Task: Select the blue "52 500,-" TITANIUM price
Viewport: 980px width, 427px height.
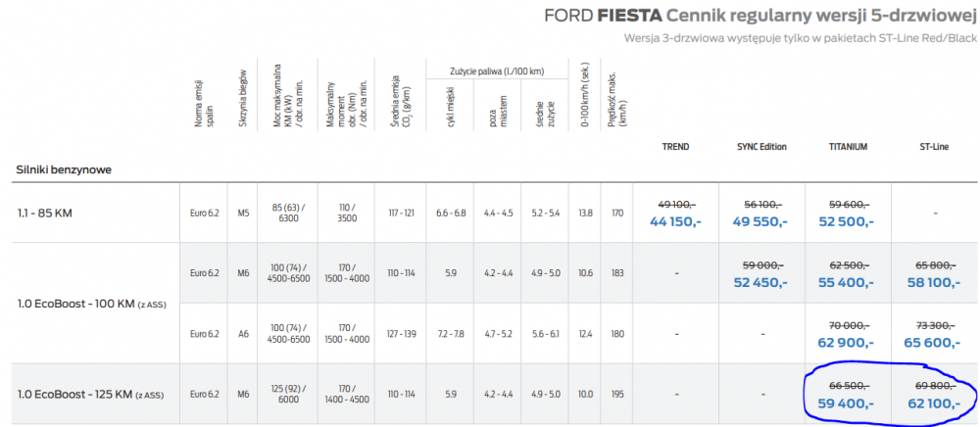Action: point(846,221)
